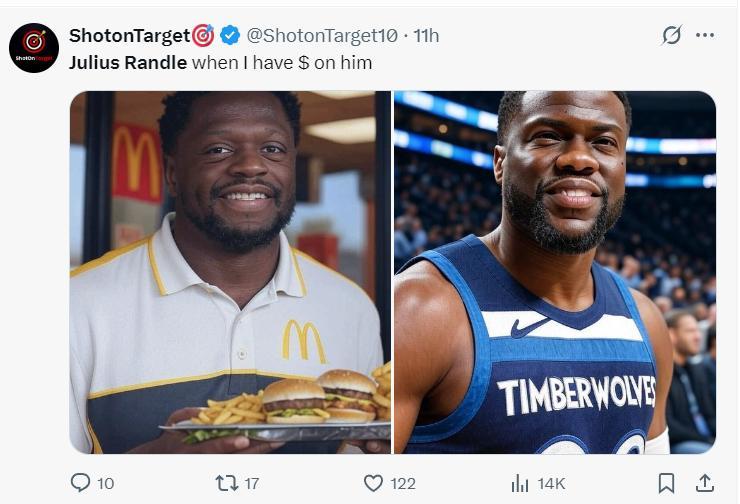Screen dimensions: 740x504
Task: Click the repost count of 17
Action: pos(252,483)
